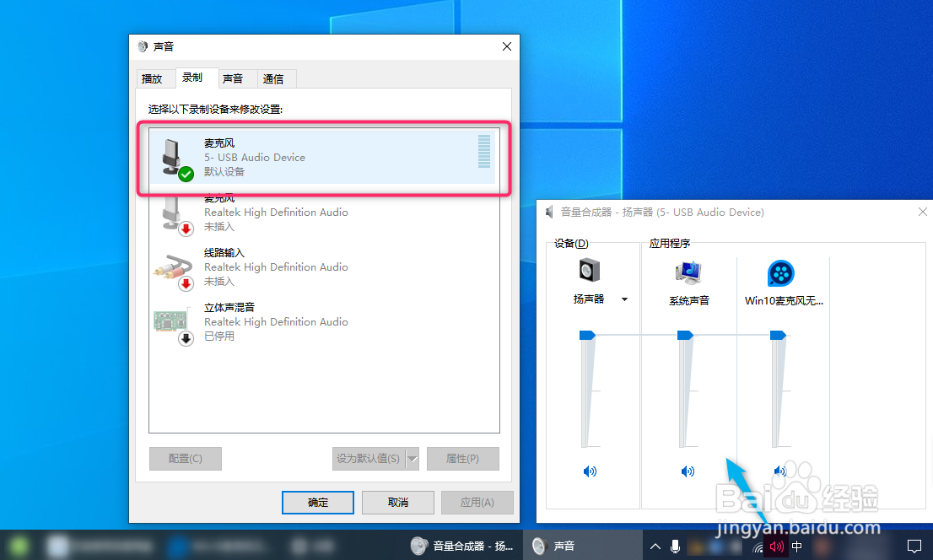The width and height of the screenshot is (933, 560).
Task: Open 系统声音 in the volume mixer
Action: coord(688,270)
